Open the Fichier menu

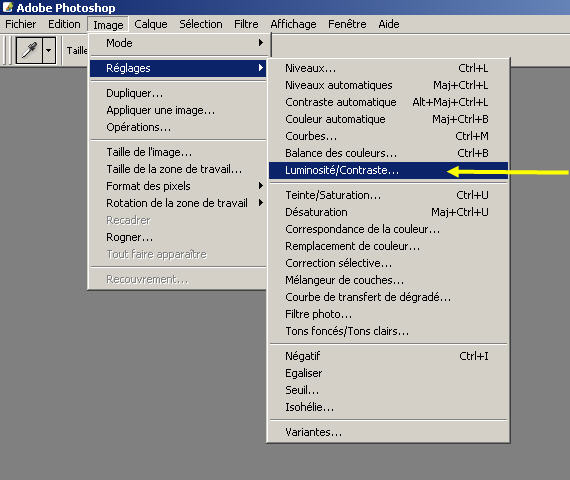21,24
